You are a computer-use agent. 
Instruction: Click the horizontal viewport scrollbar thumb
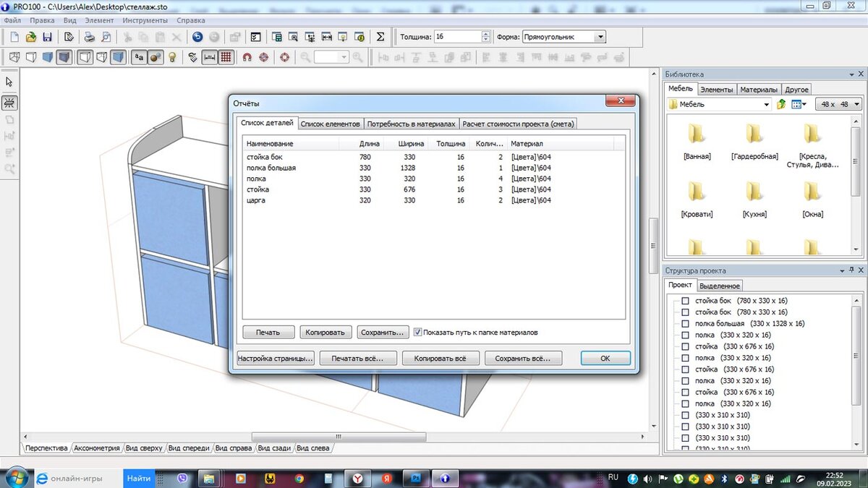coord(339,437)
